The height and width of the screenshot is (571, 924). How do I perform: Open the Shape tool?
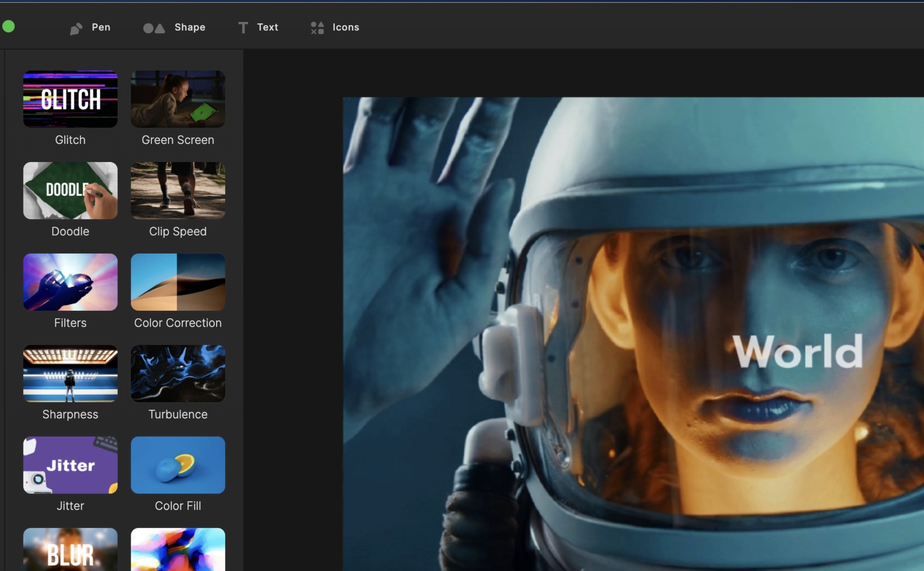coord(174,28)
